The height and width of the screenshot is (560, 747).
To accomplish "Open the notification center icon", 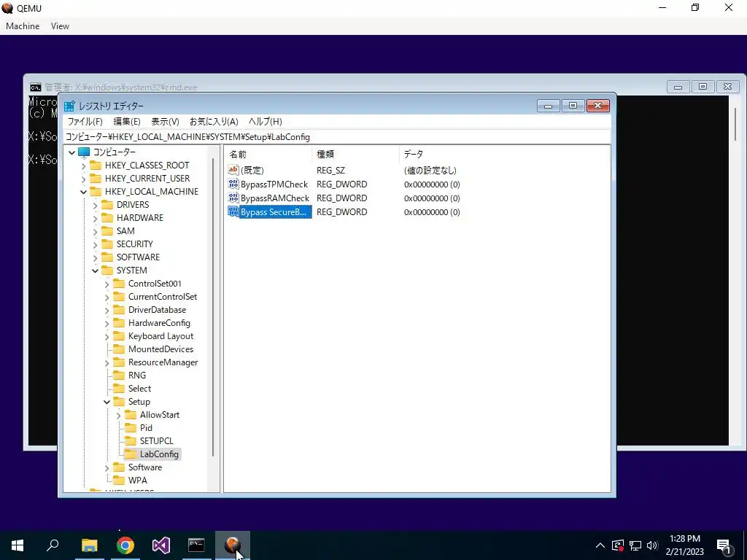I will click(724, 545).
